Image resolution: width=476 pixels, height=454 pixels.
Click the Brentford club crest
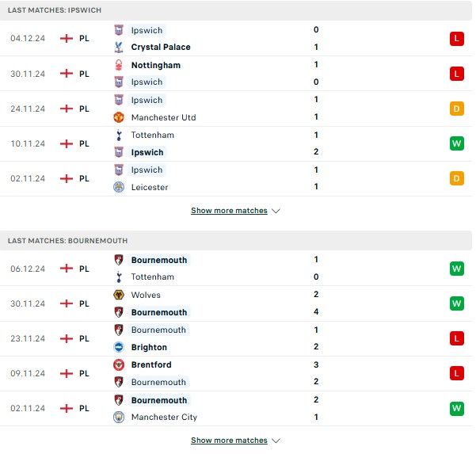click(119, 364)
